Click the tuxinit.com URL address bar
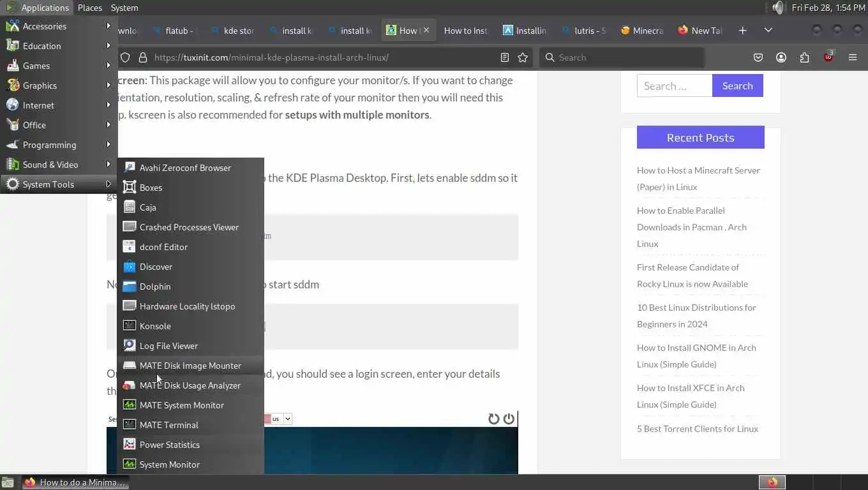 271,57
